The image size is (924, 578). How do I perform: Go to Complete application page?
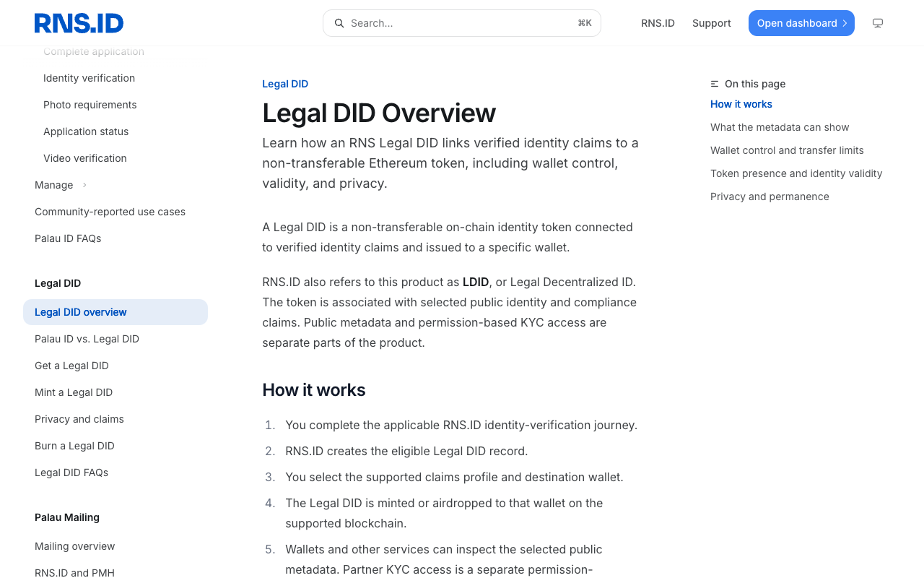pyautogui.click(x=94, y=51)
